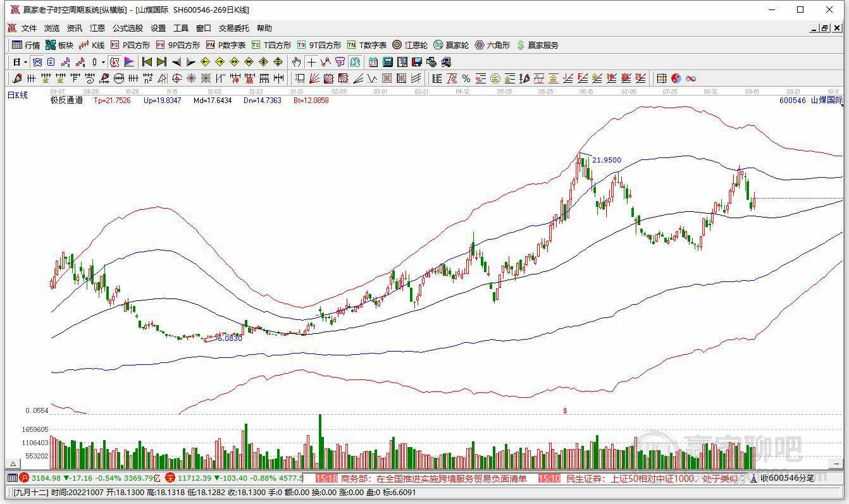The height and width of the screenshot is (504, 849).
Task: Expand the candlestick style dropdown arrow
Action: (x=103, y=62)
